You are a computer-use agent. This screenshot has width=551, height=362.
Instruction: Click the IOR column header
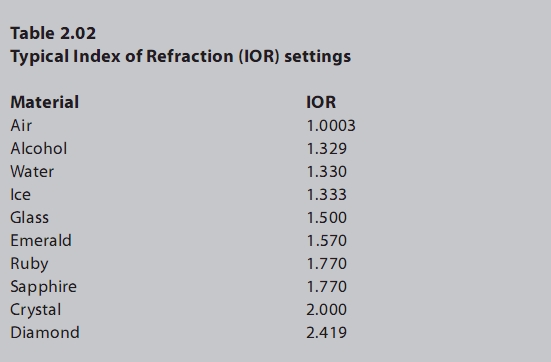pos(321,102)
